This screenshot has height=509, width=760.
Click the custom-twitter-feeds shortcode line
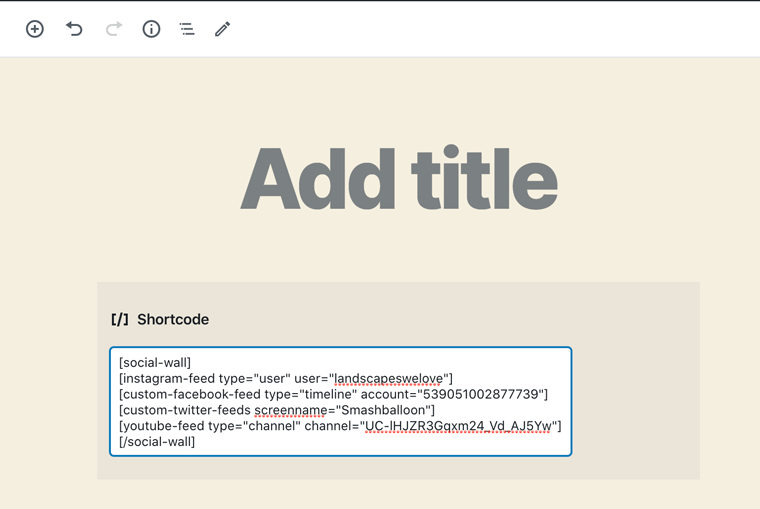[277, 410]
